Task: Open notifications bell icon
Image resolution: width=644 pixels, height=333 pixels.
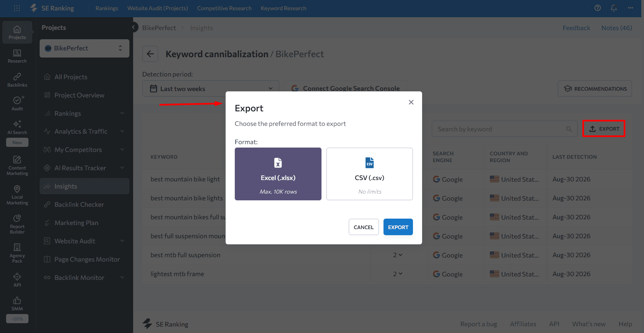Action: (614, 8)
